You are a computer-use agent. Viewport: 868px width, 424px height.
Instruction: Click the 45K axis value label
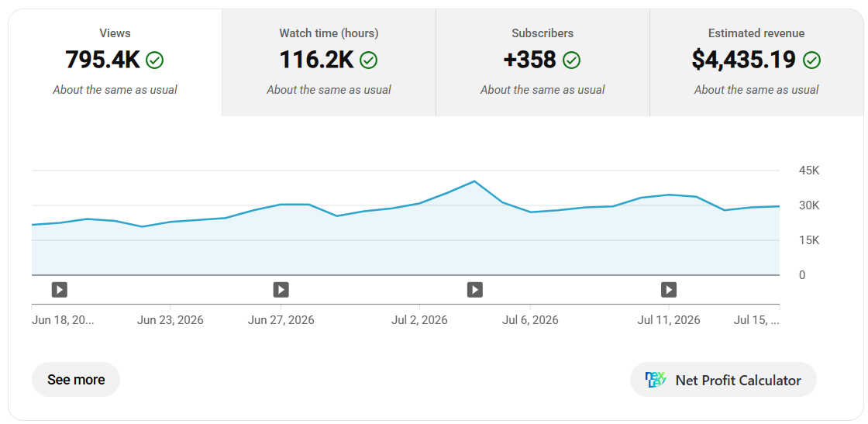point(809,171)
